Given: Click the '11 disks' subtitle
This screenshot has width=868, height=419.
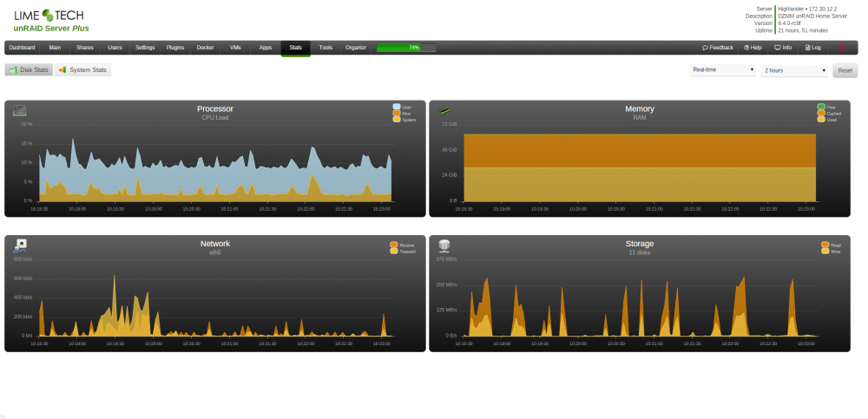Looking at the screenshot, I should (x=640, y=252).
